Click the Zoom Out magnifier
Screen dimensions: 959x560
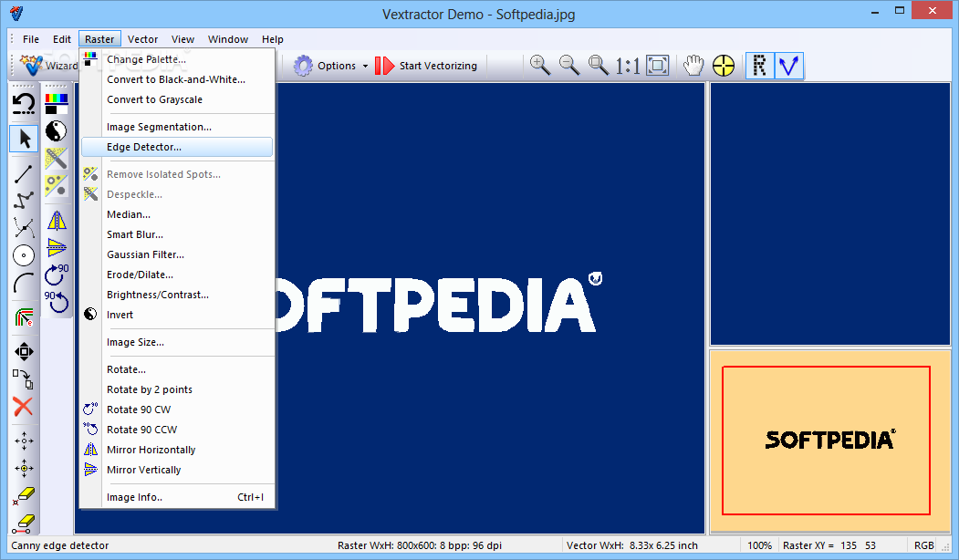coord(569,66)
